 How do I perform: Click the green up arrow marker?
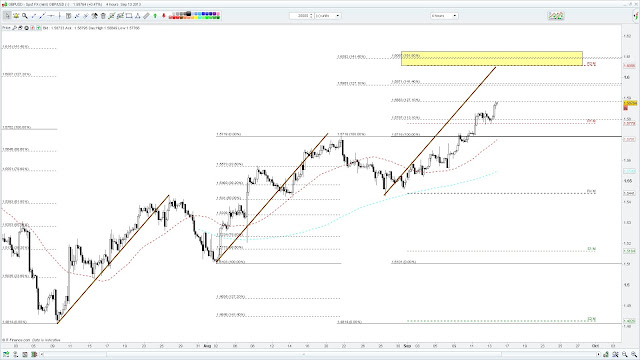pos(155,16)
